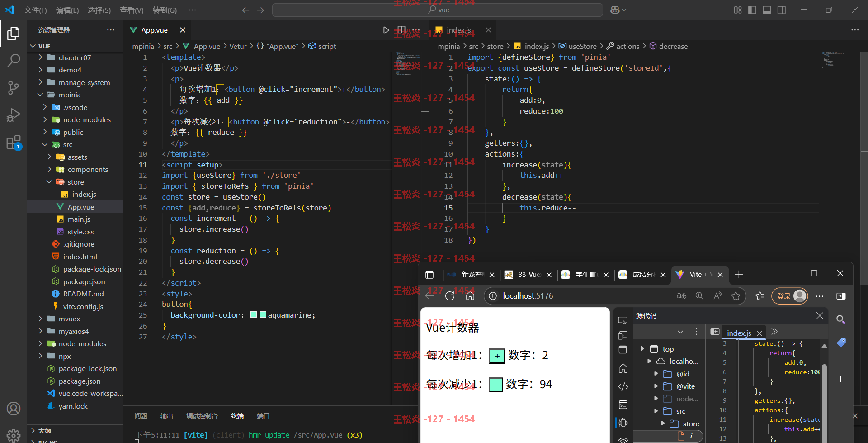
Task: Toggle the secondary sidebar visibility
Action: tap(782, 10)
